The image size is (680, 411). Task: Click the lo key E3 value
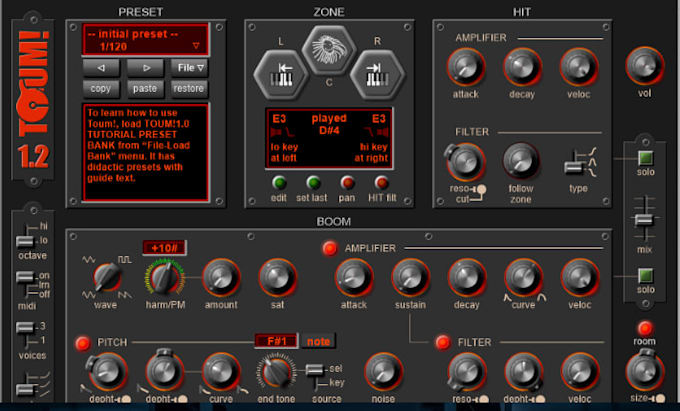point(279,119)
